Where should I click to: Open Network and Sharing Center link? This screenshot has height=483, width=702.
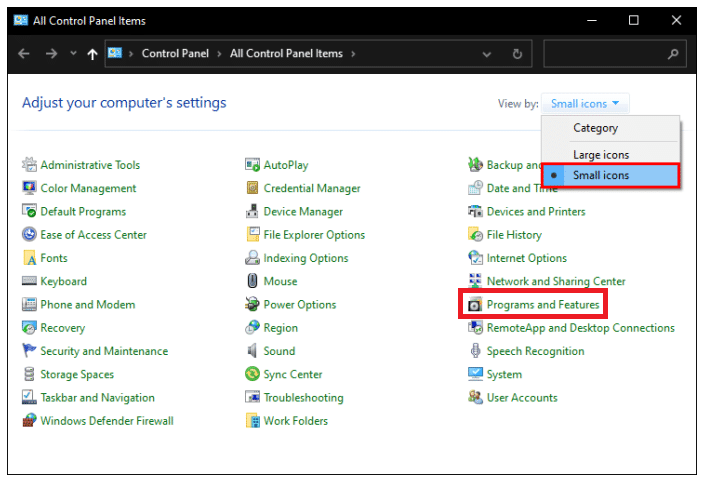coord(556,281)
